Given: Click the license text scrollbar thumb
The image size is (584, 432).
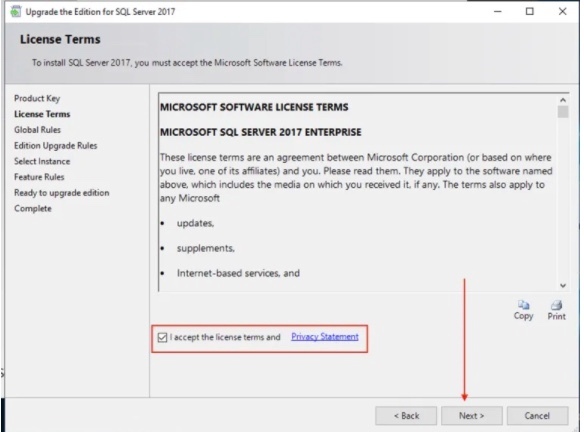Looking at the screenshot, I should click(563, 112).
